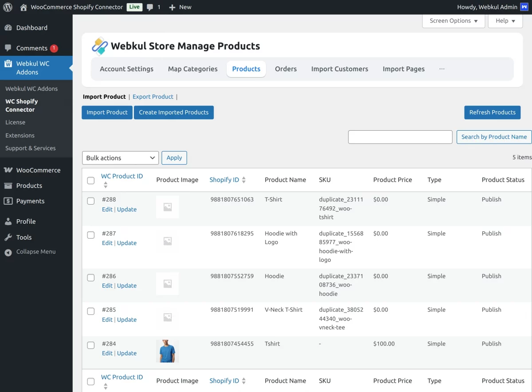532x392 pixels.
Task: Click the Webkul W icon in the admin bar
Action: click(525, 7)
